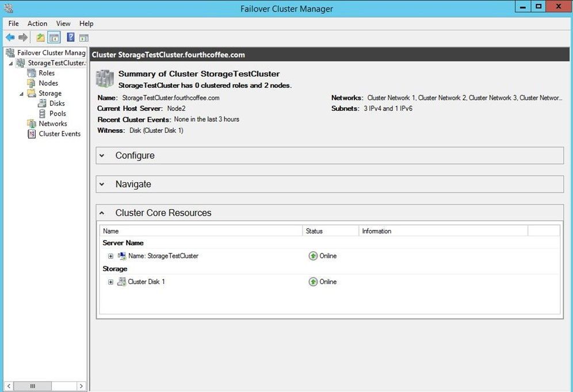
Task: Select Pools under Storage
Action: [58, 113]
